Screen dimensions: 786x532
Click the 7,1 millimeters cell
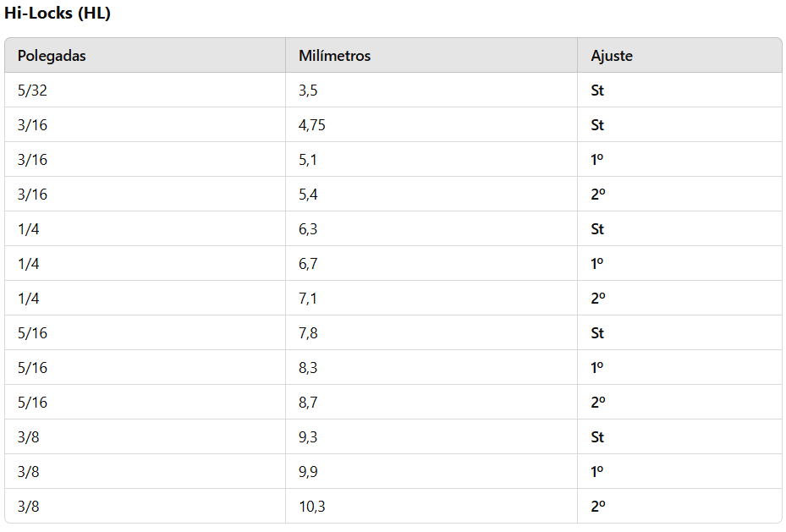[x=308, y=299]
